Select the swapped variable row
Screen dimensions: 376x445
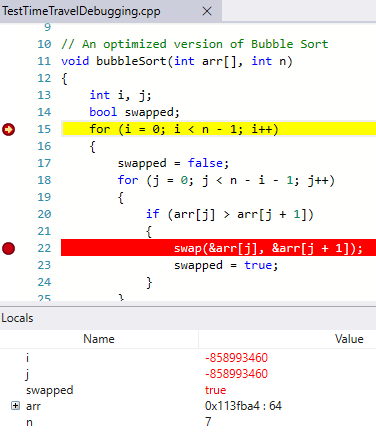click(188, 390)
